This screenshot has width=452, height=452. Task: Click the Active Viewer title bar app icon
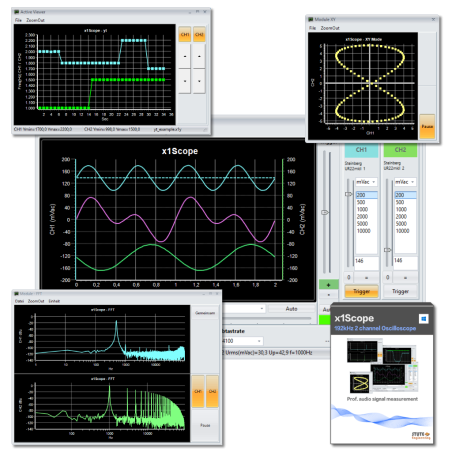(17, 12)
